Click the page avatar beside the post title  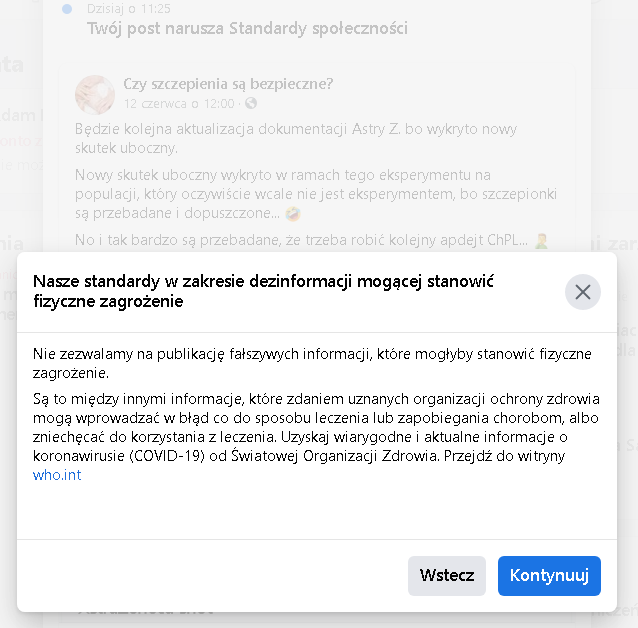click(x=94, y=93)
